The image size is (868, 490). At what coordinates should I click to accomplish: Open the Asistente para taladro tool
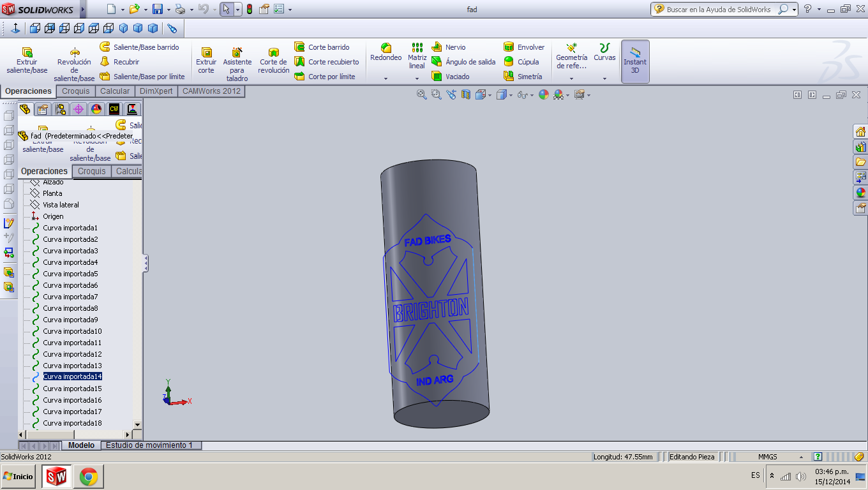[x=237, y=65]
